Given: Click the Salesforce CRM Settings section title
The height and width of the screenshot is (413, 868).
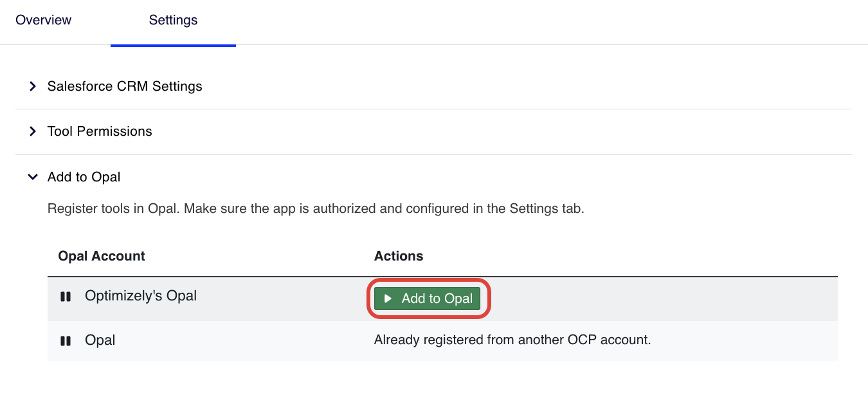Looking at the screenshot, I should [x=125, y=86].
